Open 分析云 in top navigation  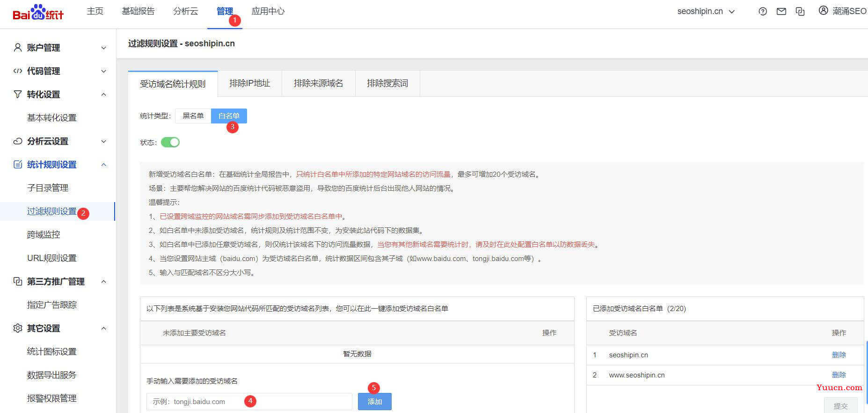click(x=186, y=11)
